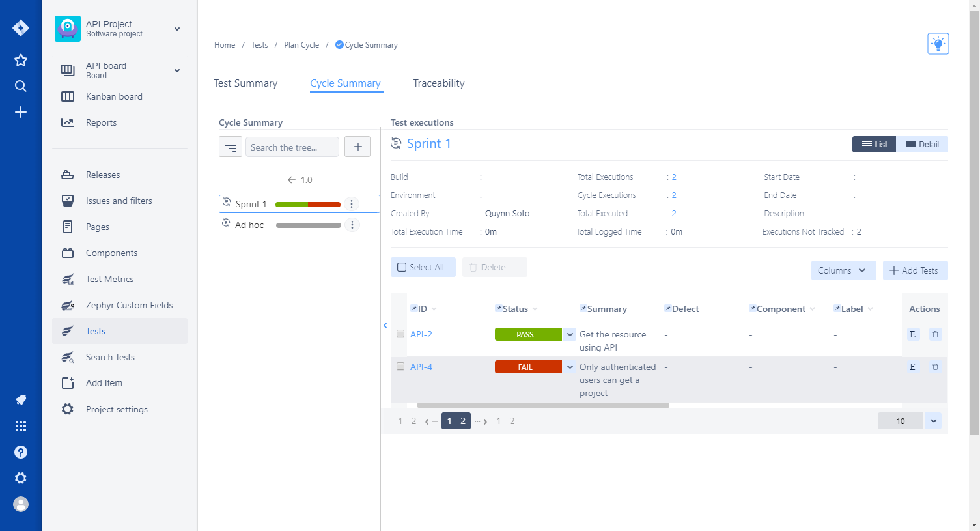Image resolution: width=980 pixels, height=531 pixels.
Task: Click the lightbulb tips icon top right
Action: point(938,43)
